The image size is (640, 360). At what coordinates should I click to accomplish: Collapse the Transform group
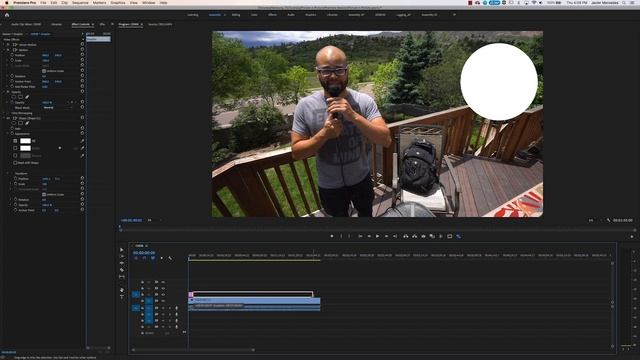[x=8, y=173]
